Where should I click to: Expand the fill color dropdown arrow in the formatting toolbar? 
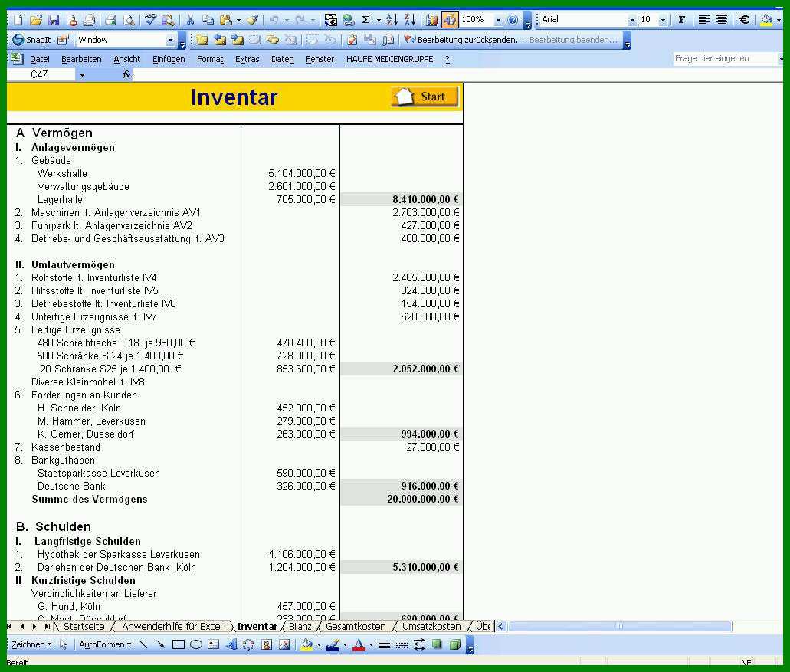779,20
